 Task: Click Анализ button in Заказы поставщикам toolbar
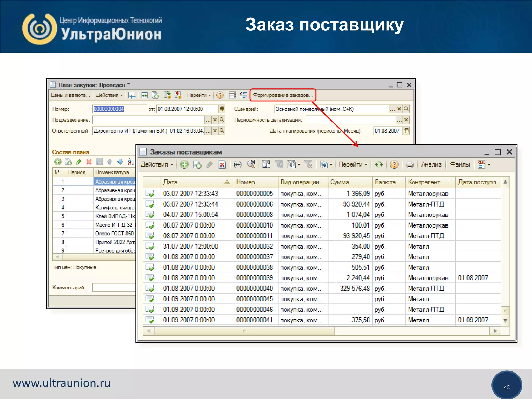pyautogui.click(x=431, y=164)
